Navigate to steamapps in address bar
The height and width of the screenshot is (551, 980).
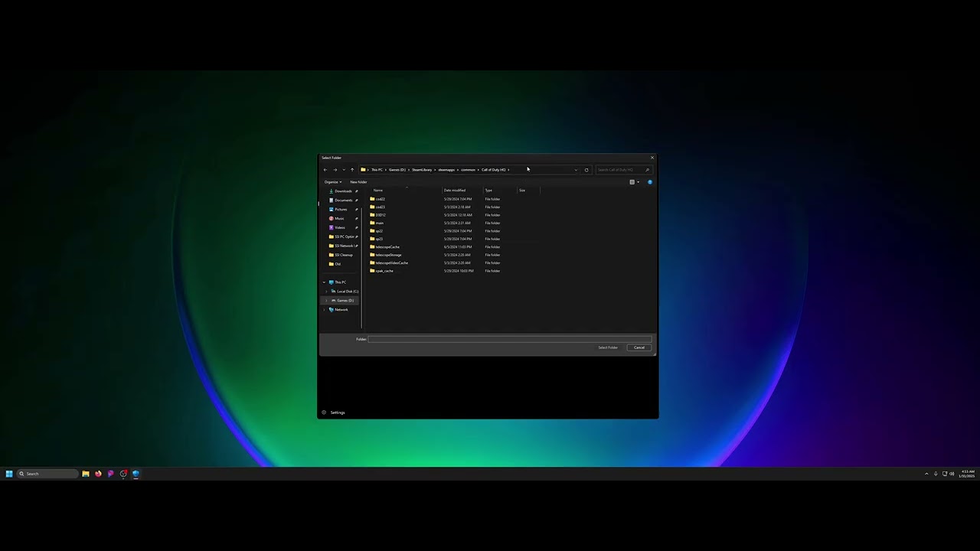tap(446, 170)
